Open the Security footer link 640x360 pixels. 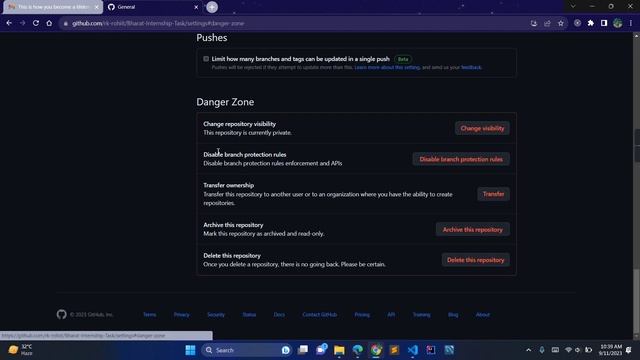pyautogui.click(x=216, y=314)
